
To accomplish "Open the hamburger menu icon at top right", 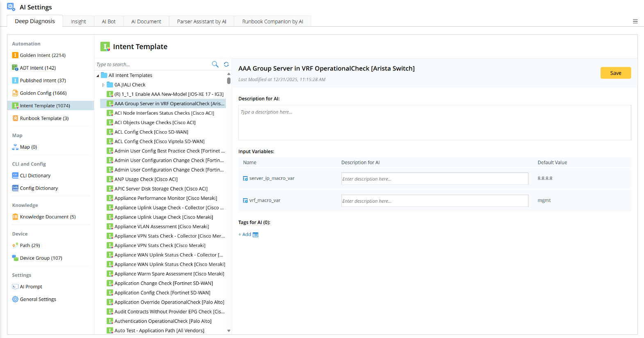I will click(635, 21).
